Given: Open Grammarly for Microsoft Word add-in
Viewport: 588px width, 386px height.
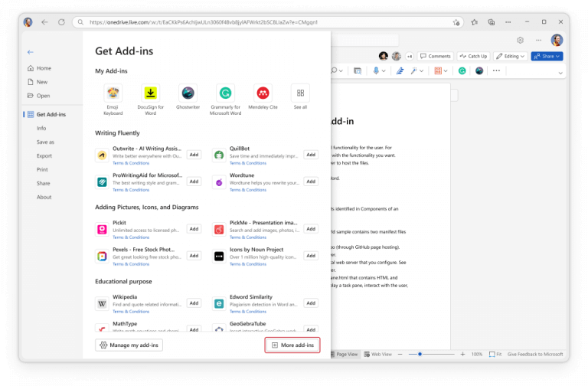Looking at the screenshot, I should [x=225, y=93].
